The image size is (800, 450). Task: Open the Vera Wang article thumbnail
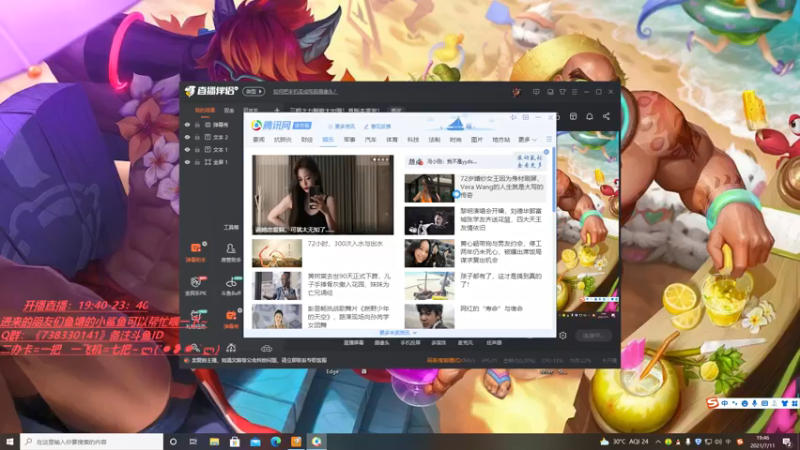tap(430, 188)
